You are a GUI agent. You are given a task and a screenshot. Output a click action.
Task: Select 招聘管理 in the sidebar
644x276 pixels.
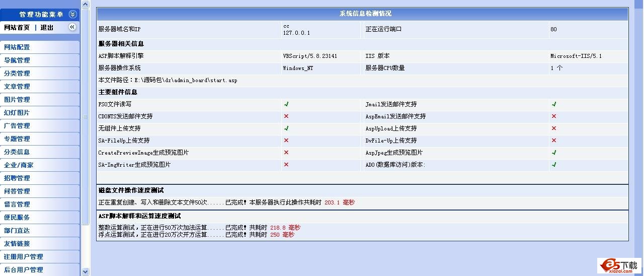pyautogui.click(x=40, y=178)
